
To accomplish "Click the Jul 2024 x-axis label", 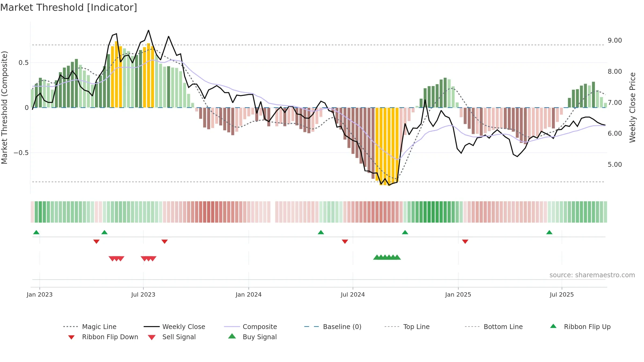I will point(353,294).
